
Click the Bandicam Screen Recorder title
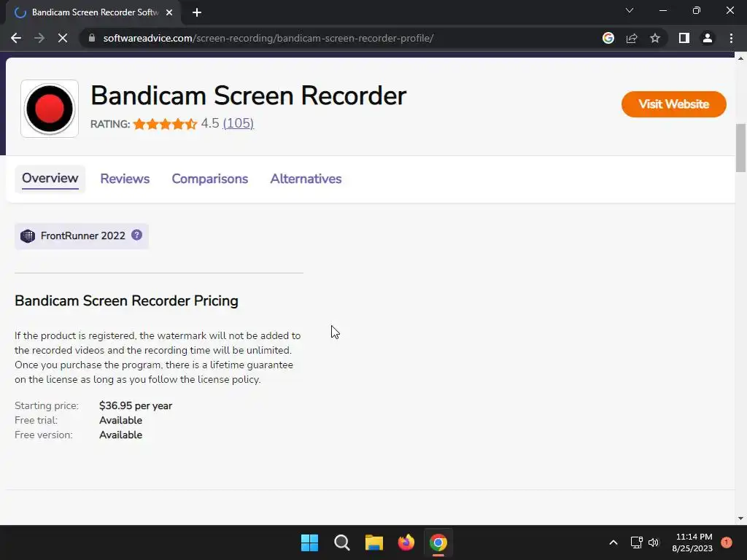point(248,96)
